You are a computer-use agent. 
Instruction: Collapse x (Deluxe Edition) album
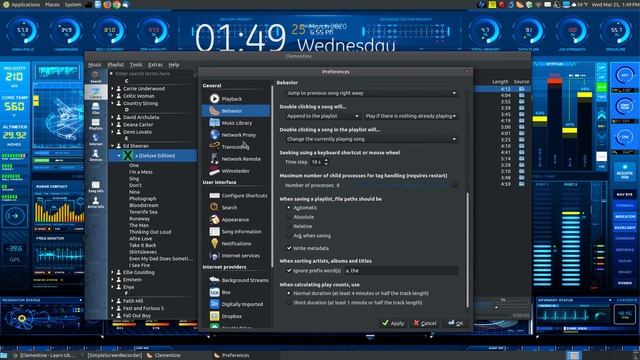(119, 156)
